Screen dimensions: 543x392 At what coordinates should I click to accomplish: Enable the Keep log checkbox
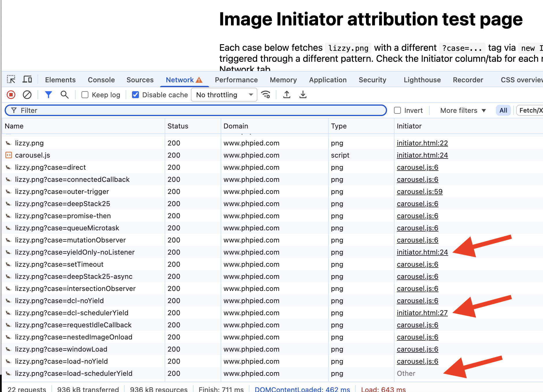[85, 95]
